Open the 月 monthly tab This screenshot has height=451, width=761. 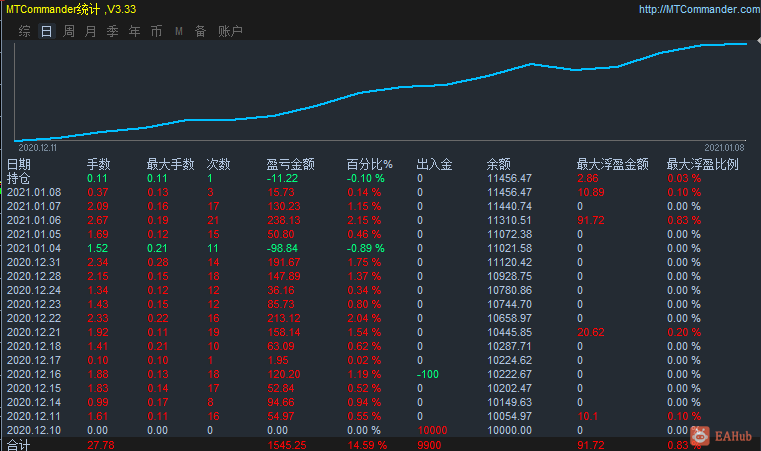pyautogui.click(x=90, y=32)
